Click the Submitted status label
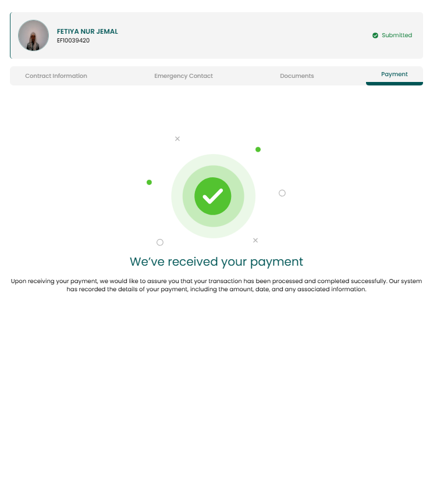The width and height of the screenshot is (437, 504). click(397, 35)
